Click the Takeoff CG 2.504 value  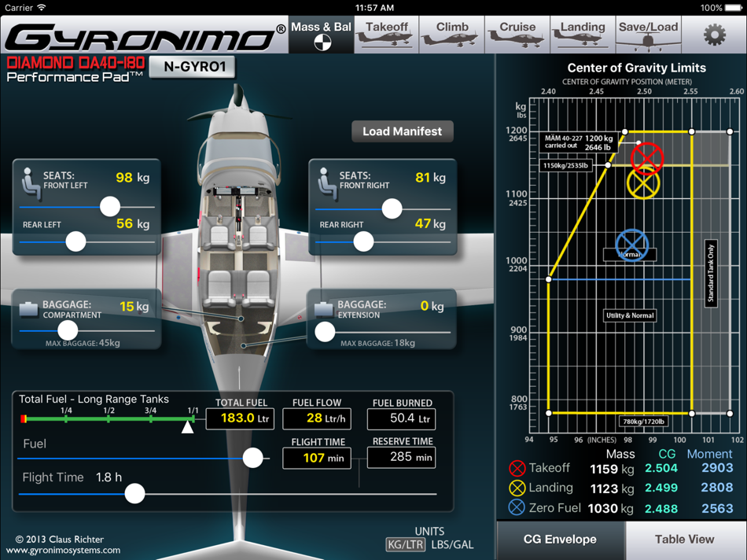coord(661,468)
